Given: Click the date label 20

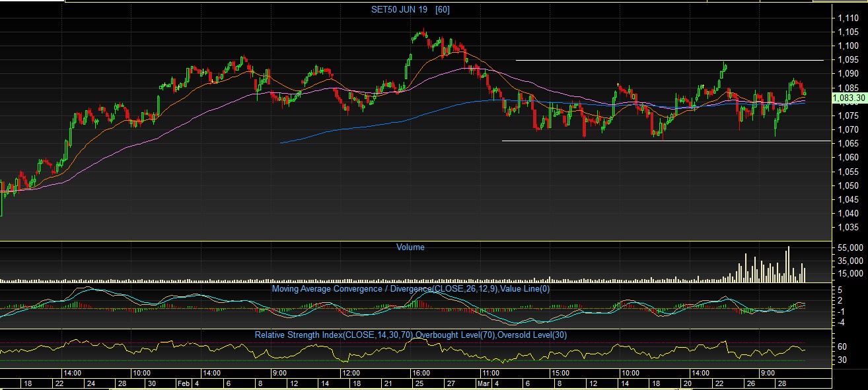Looking at the screenshot, I should pos(688,383).
